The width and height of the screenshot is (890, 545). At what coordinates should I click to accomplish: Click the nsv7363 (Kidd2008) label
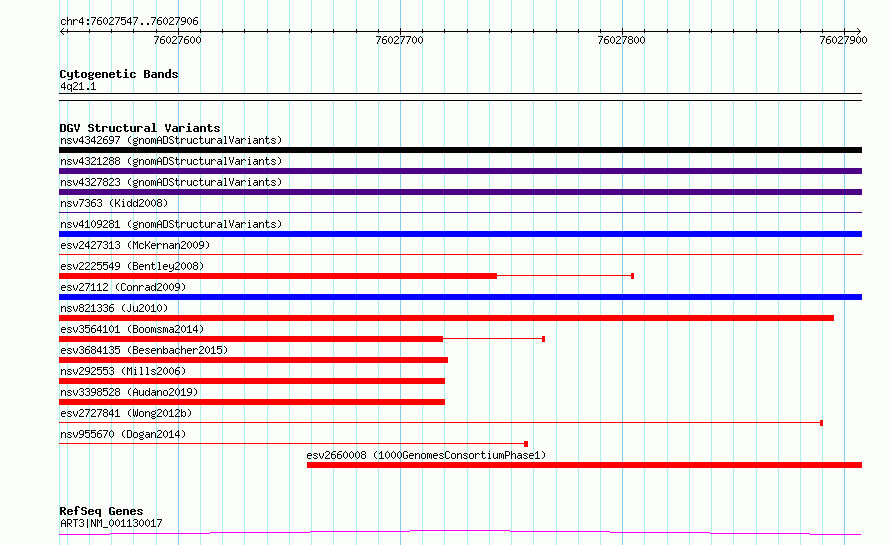pyautogui.click(x=114, y=203)
